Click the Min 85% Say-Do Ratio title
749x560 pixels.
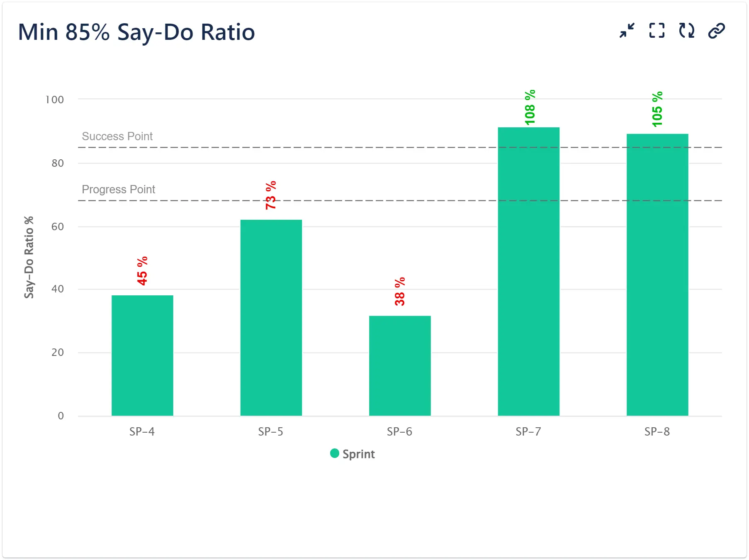pyautogui.click(x=136, y=32)
